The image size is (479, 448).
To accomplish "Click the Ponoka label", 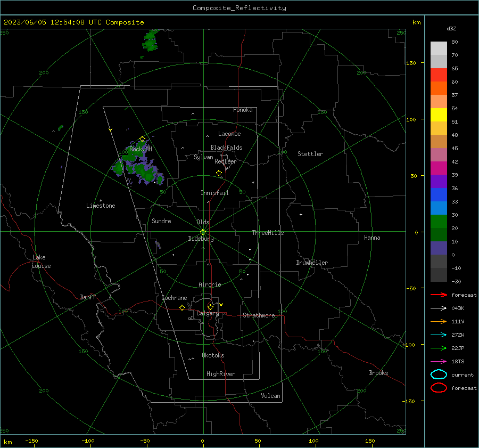I will click(243, 110).
